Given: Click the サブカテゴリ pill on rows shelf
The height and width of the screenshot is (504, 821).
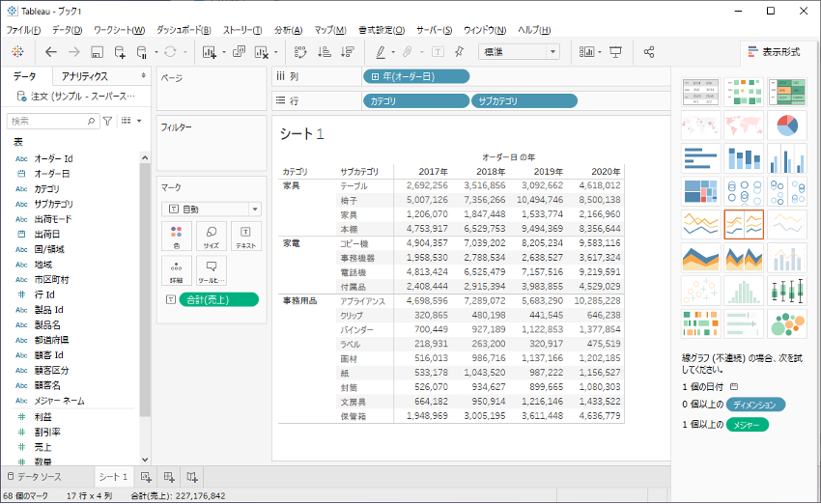Looking at the screenshot, I should 524,101.
